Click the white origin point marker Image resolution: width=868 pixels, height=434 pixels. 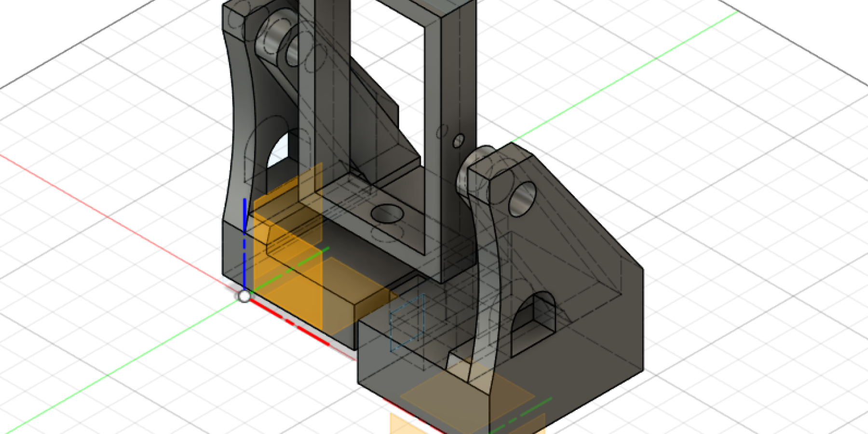244,296
